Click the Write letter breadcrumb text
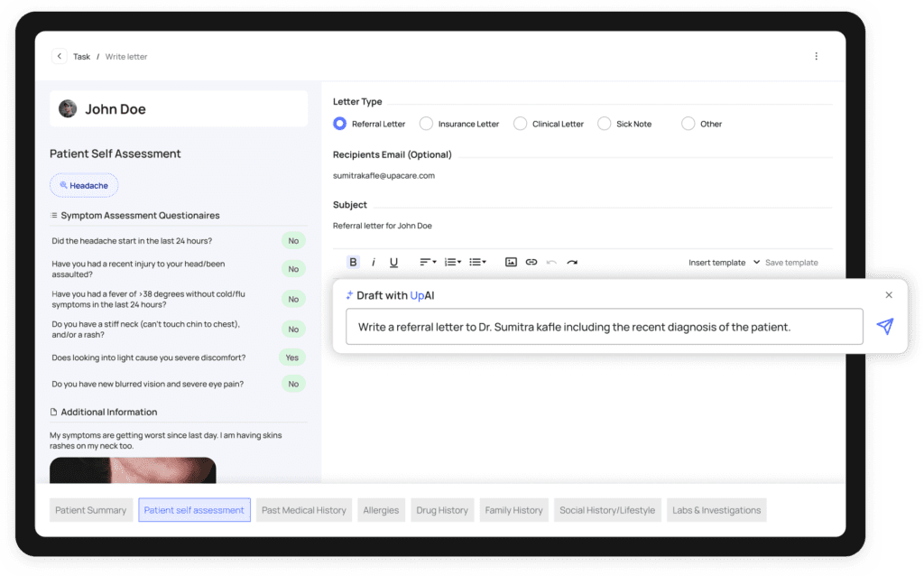The image size is (924, 576). tap(126, 57)
